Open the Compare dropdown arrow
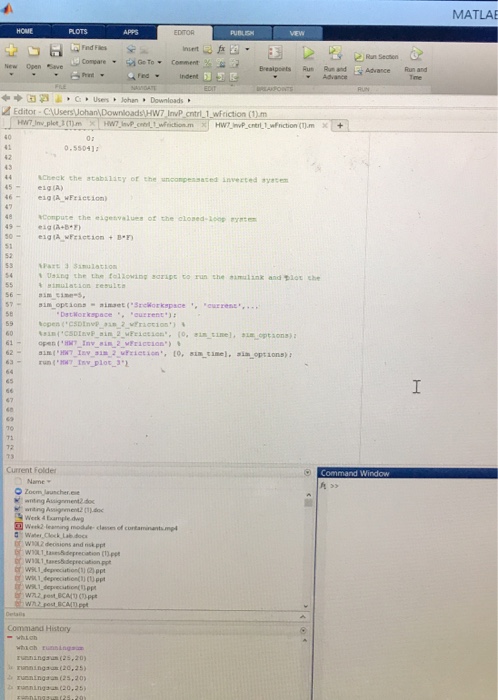Viewport: 498px width, 700px height. tap(114, 62)
